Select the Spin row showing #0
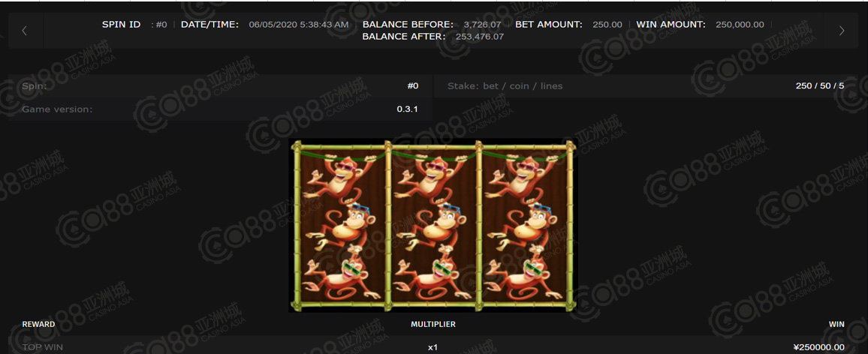 pyautogui.click(x=220, y=85)
